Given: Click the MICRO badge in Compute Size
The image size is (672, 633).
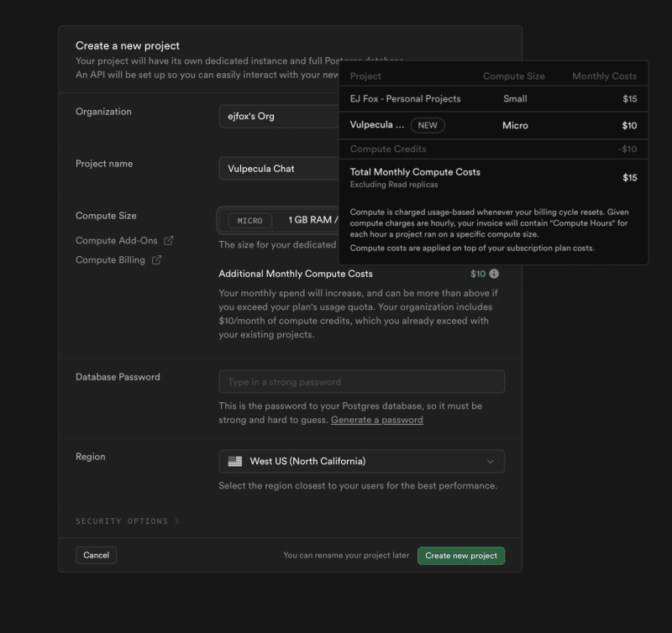Looking at the screenshot, I should (x=249, y=221).
